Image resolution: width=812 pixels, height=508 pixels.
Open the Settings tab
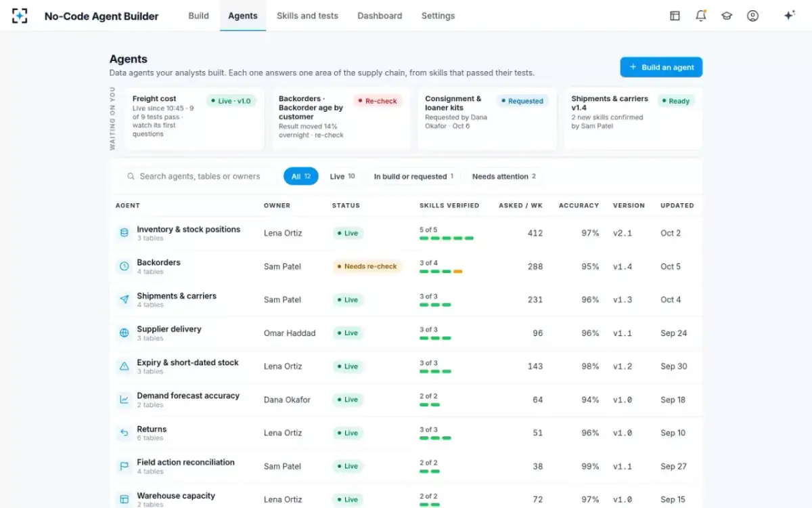(x=438, y=16)
